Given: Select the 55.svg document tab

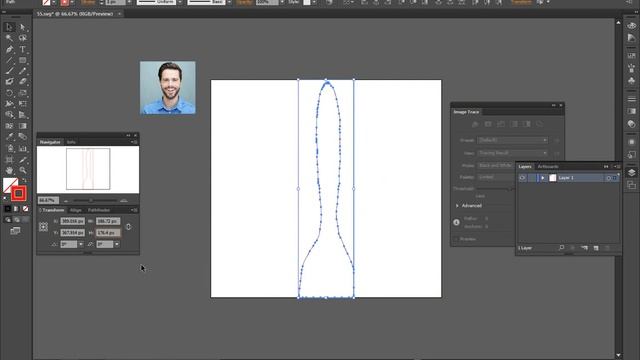Looking at the screenshot, I should [75, 14].
